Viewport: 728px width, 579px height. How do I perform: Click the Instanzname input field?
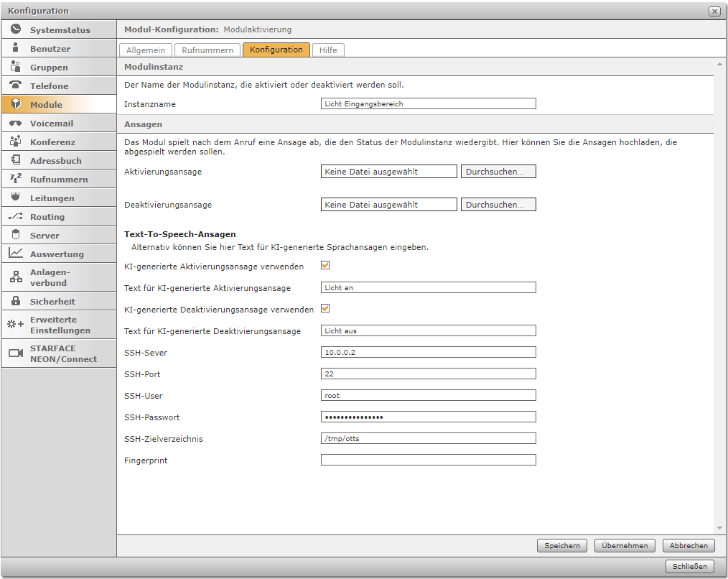tap(428, 103)
